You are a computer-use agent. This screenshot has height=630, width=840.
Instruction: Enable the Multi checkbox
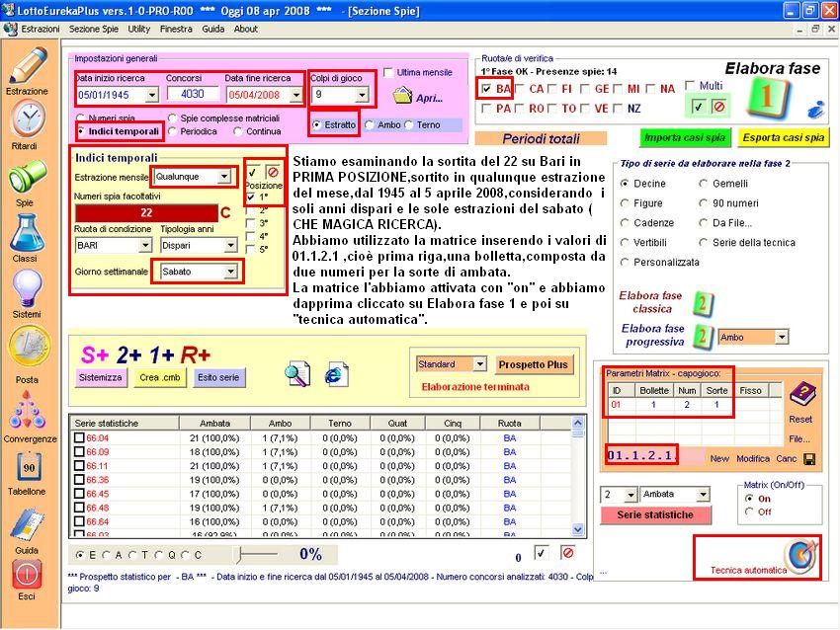pos(690,86)
